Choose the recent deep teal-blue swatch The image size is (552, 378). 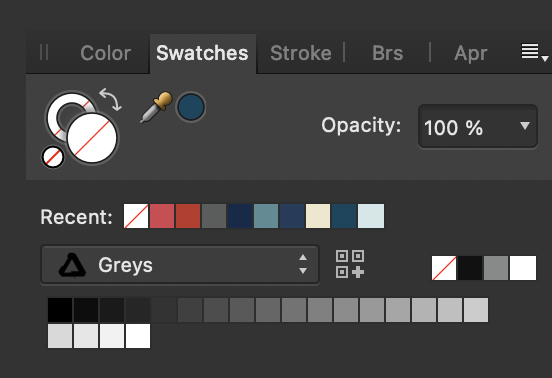[x=344, y=216]
